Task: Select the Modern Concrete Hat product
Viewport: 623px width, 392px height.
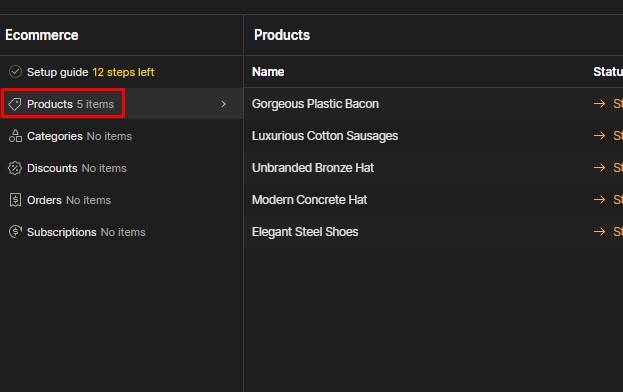Action: click(x=433, y=200)
